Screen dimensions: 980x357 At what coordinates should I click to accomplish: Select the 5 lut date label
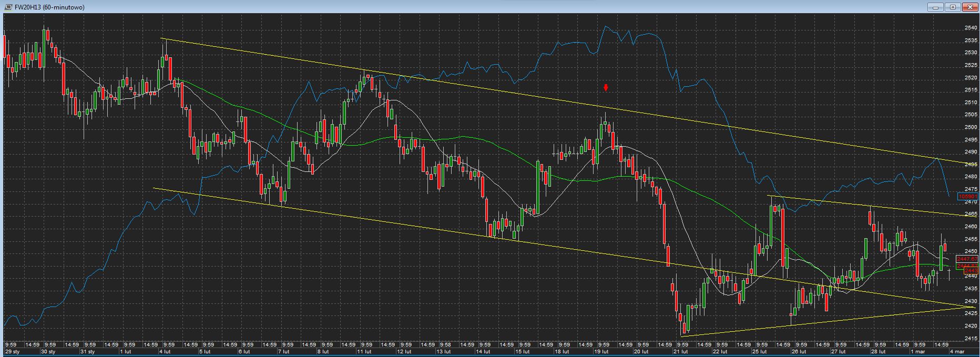tap(206, 352)
